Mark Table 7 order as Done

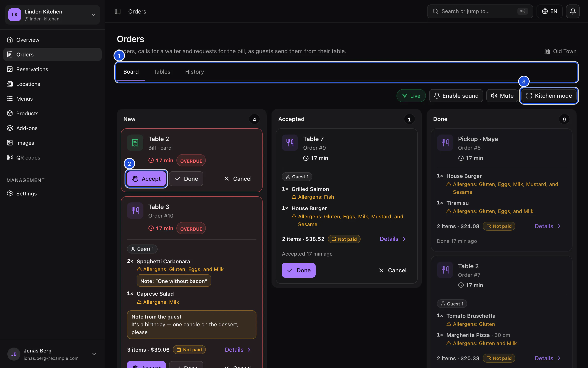pyautogui.click(x=299, y=270)
